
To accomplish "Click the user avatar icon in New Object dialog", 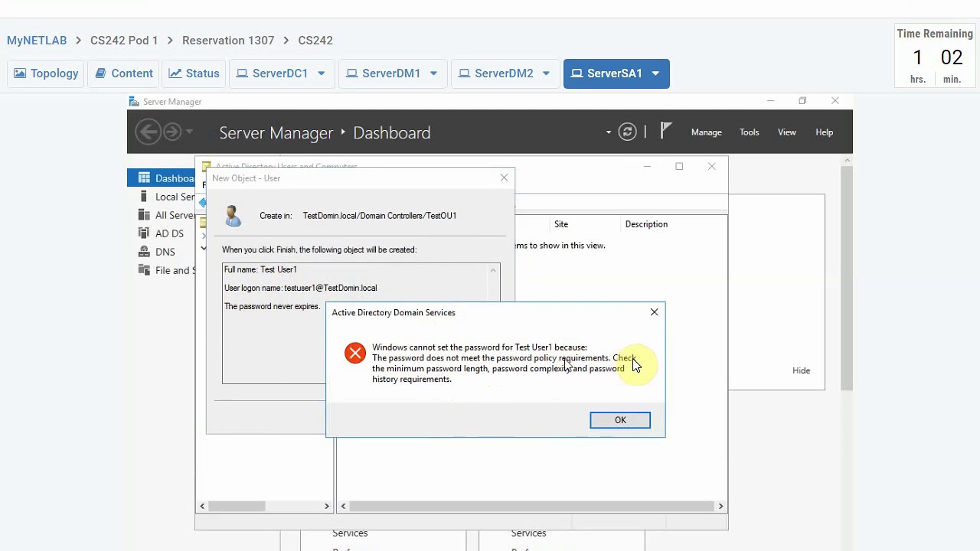I will tap(233, 216).
